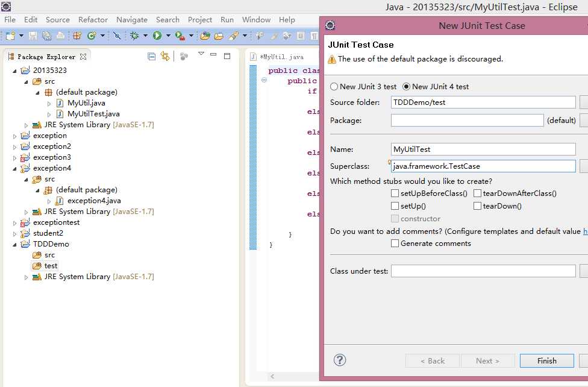Click the External Tools run icon
Screen dimensions: 588x387
180,36
